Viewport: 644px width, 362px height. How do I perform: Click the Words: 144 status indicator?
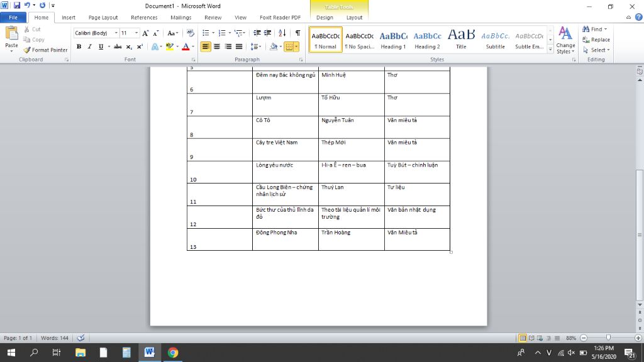55,337
